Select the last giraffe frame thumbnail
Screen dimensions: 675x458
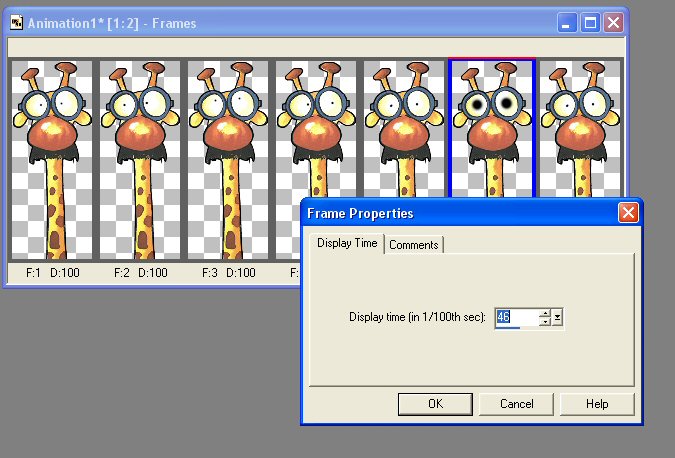click(580, 129)
